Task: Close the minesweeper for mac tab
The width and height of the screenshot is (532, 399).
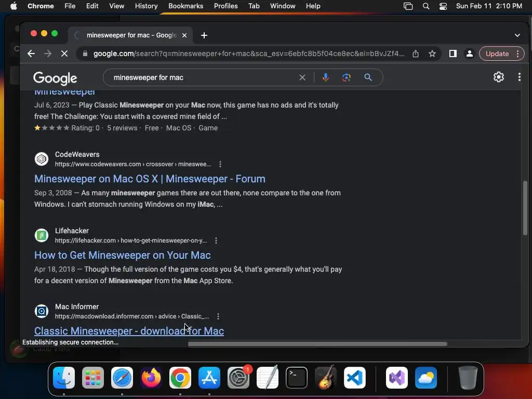Action: point(184,35)
